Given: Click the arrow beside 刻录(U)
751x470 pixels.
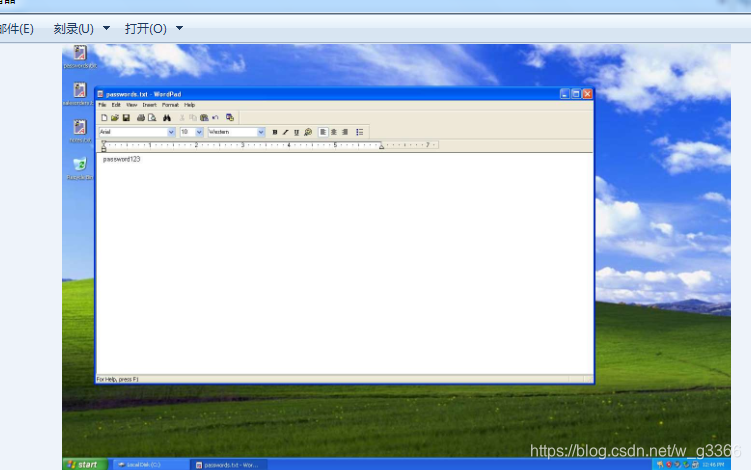Looking at the screenshot, I should [106, 28].
